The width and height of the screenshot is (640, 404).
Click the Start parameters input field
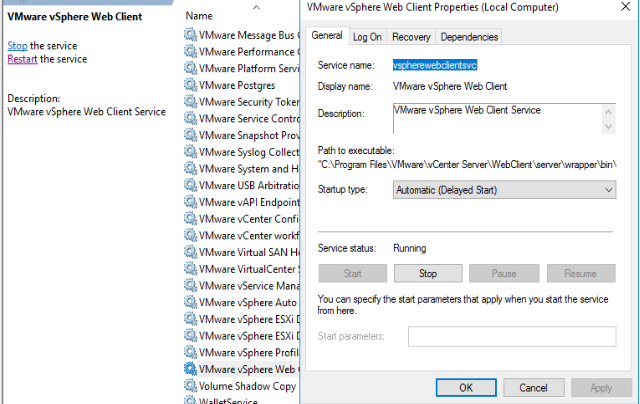coord(512,337)
